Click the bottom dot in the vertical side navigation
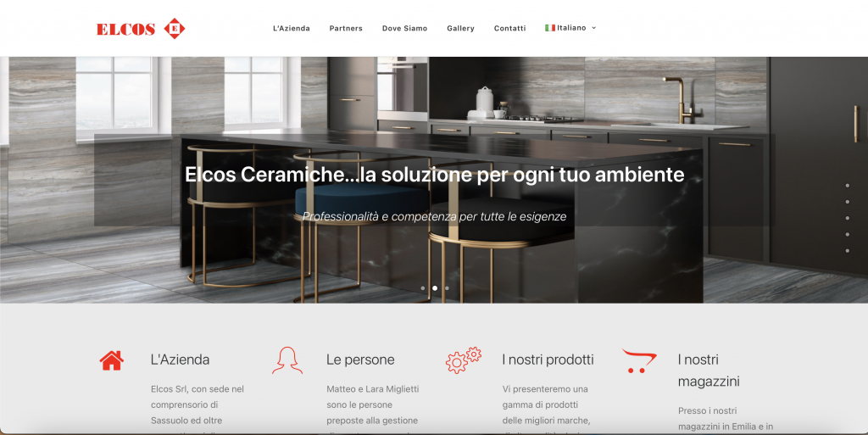The height and width of the screenshot is (435, 868). pos(848,251)
